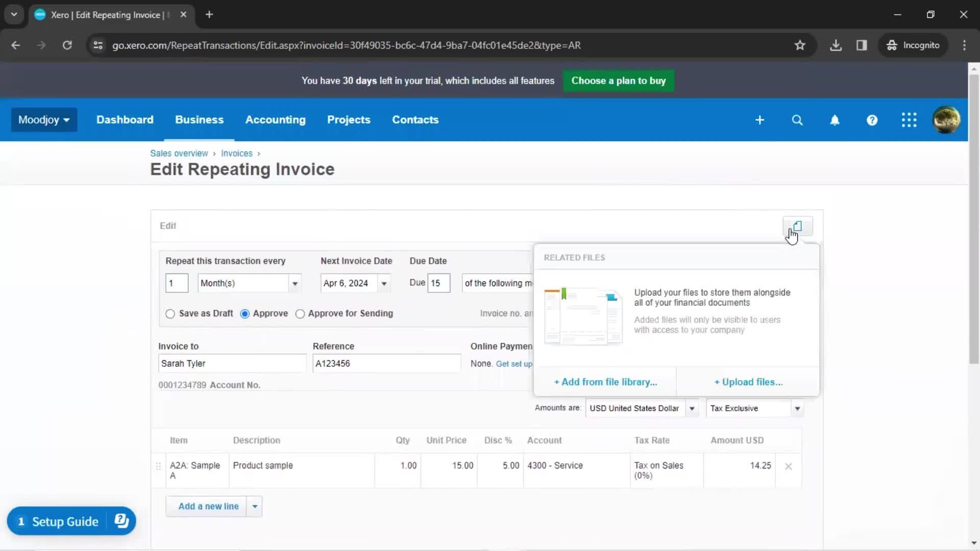
Task: Click Due day number field
Action: click(x=439, y=283)
